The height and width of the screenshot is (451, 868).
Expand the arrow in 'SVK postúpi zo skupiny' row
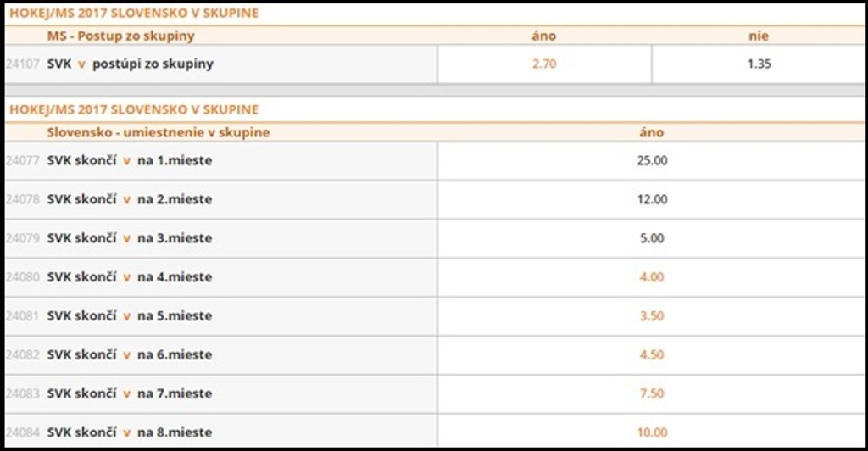[82, 64]
